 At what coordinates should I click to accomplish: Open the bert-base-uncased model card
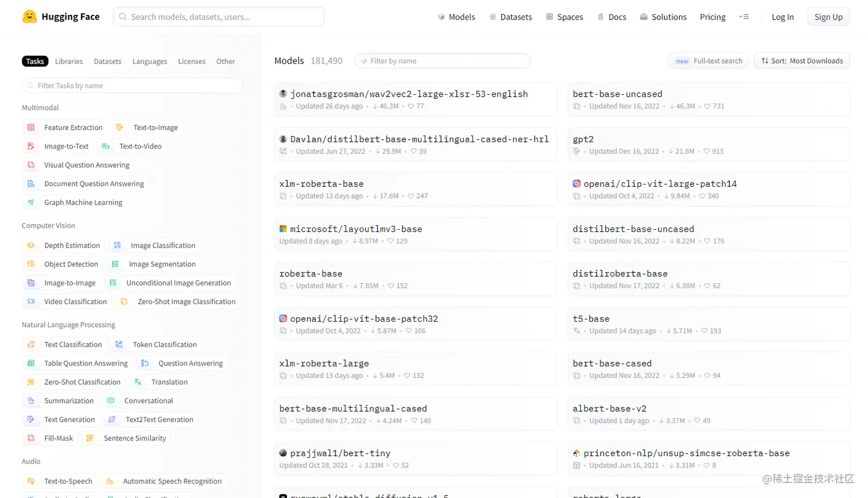click(708, 99)
